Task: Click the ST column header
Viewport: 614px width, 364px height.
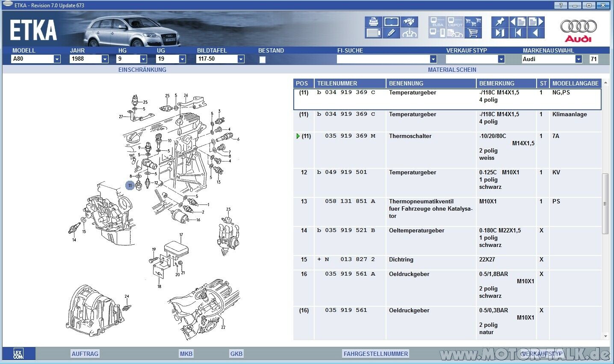Action: [x=543, y=83]
